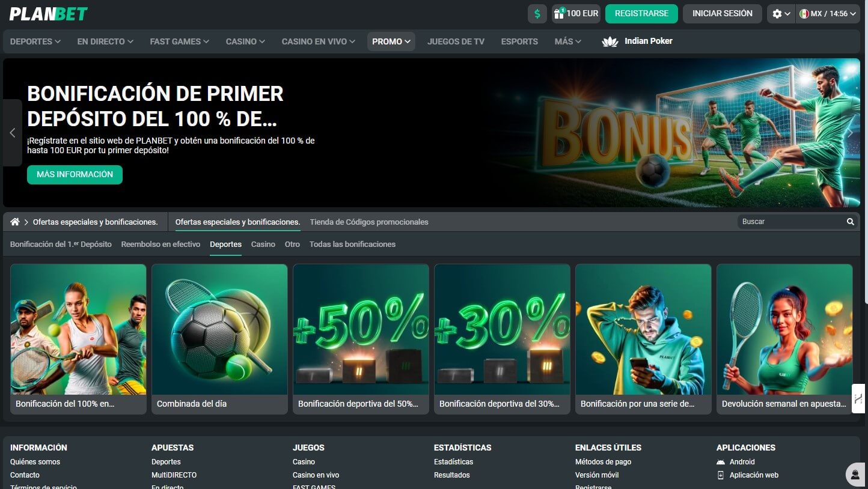This screenshot has width=868, height=489.
Task: Click the search magnifier icon
Action: pos(851,222)
